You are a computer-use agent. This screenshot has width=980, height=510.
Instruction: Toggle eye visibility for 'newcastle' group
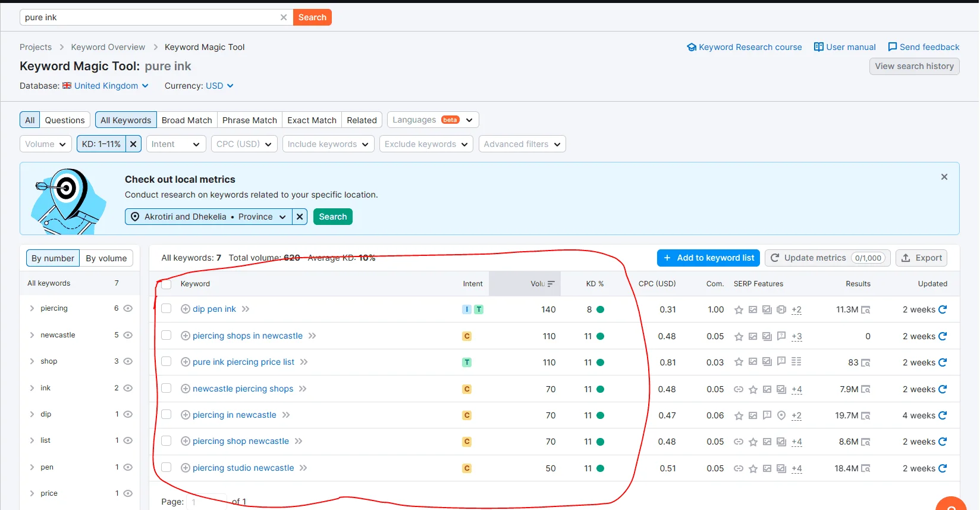coord(128,335)
